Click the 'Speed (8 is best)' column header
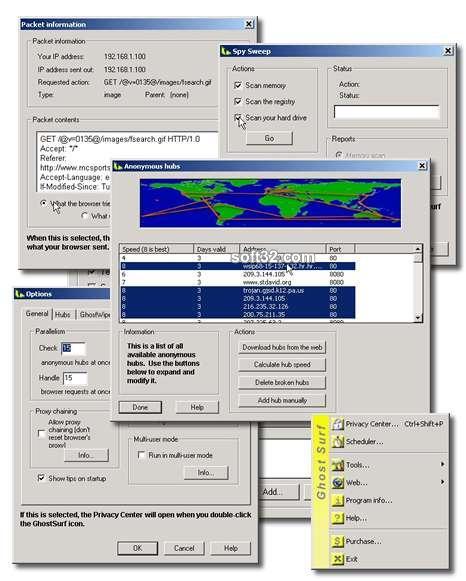 [x=157, y=249]
